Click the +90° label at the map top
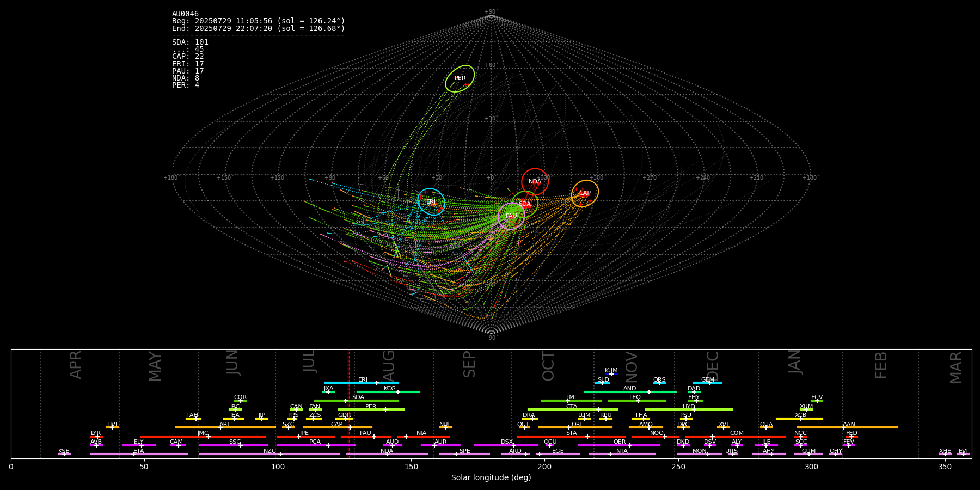 coord(491,12)
